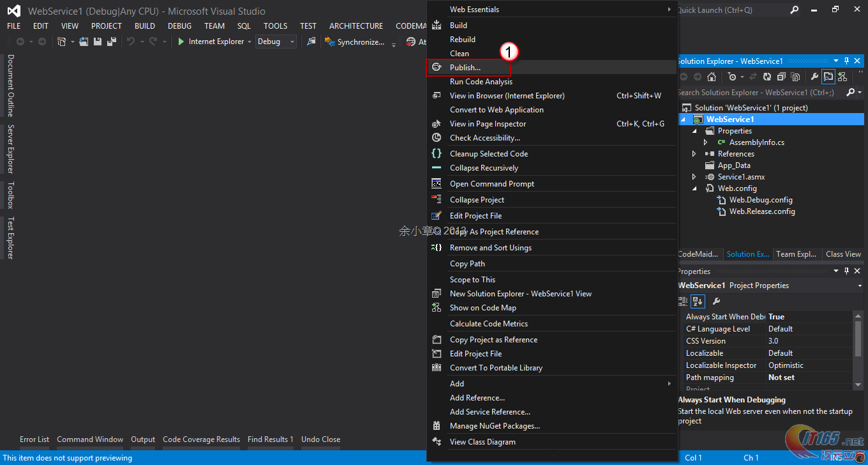This screenshot has width=868, height=465.
Task: Pin the Solution Explorer panel with pushpin icon
Action: tap(847, 61)
